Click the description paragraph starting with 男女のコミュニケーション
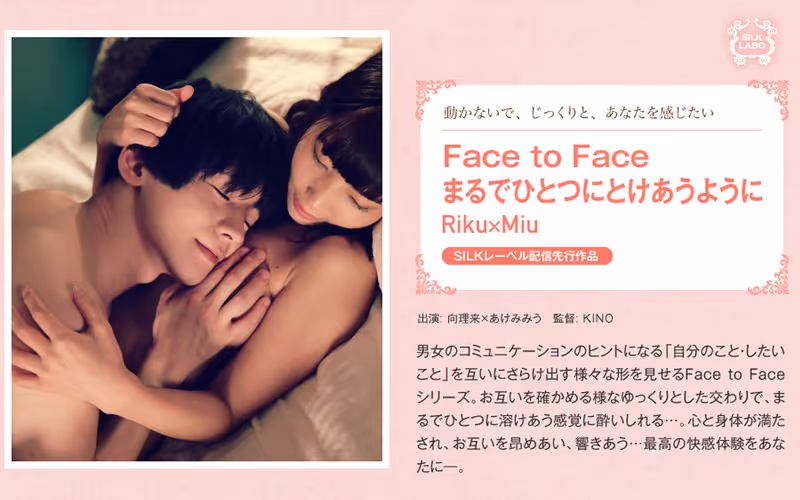This screenshot has width=800, height=500. click(x=601, y=409)
